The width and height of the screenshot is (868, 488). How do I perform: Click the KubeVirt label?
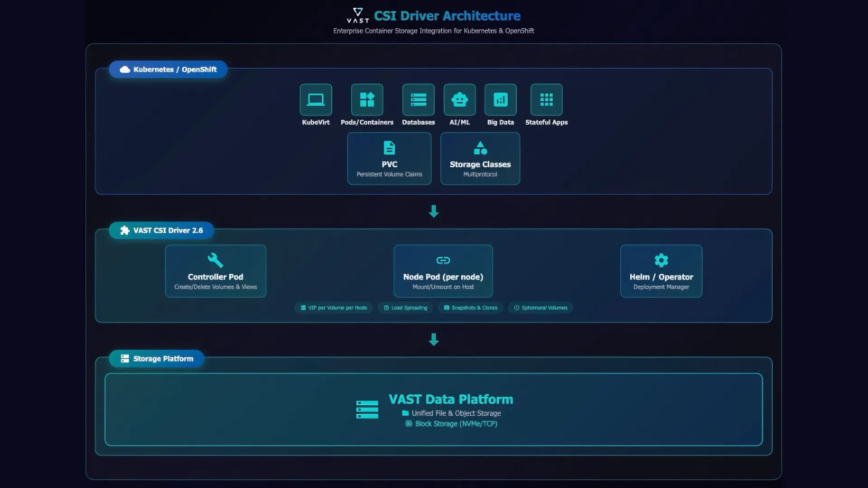[x=316, y=122]
